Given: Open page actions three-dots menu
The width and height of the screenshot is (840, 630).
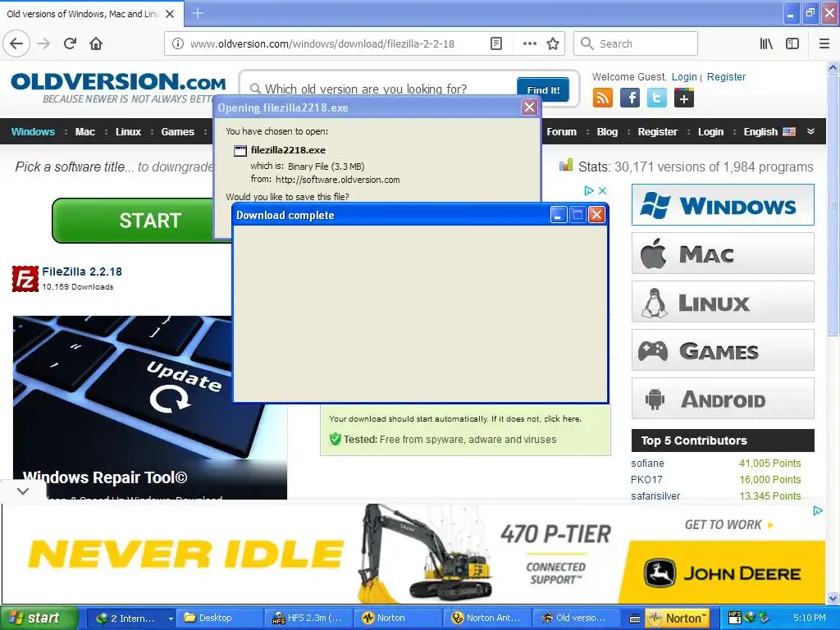Looking at the screenshot, I should point(529,44).
